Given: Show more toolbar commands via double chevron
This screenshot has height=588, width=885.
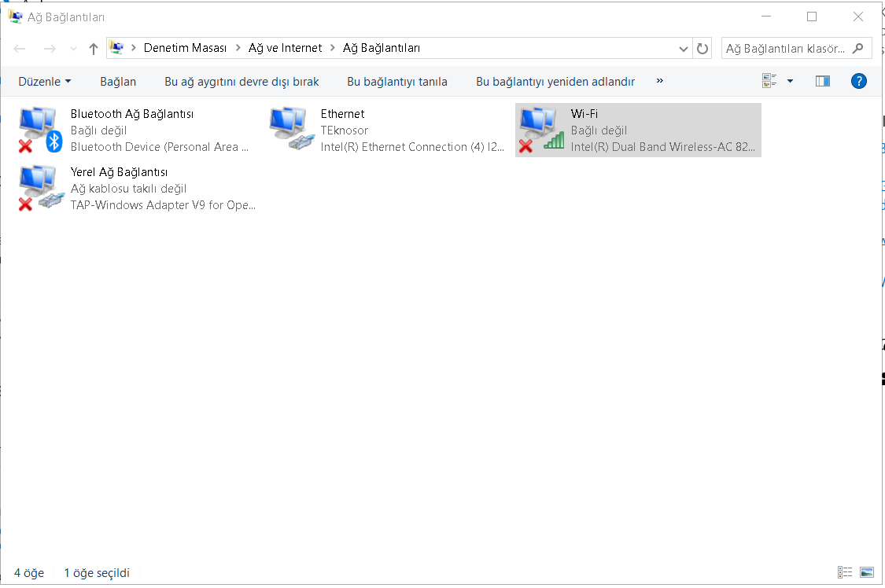Looking at the screenshot, I should coord(659,81).
